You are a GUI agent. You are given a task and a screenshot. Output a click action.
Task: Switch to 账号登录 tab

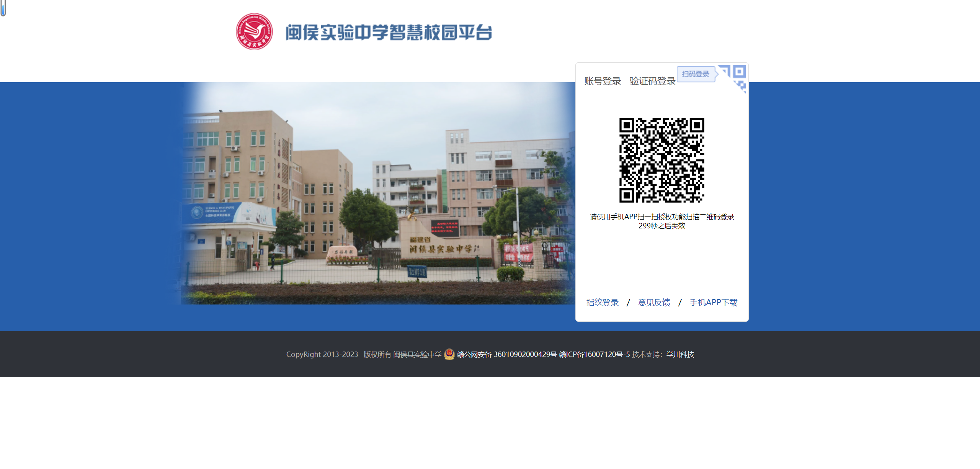click(603, 81)
